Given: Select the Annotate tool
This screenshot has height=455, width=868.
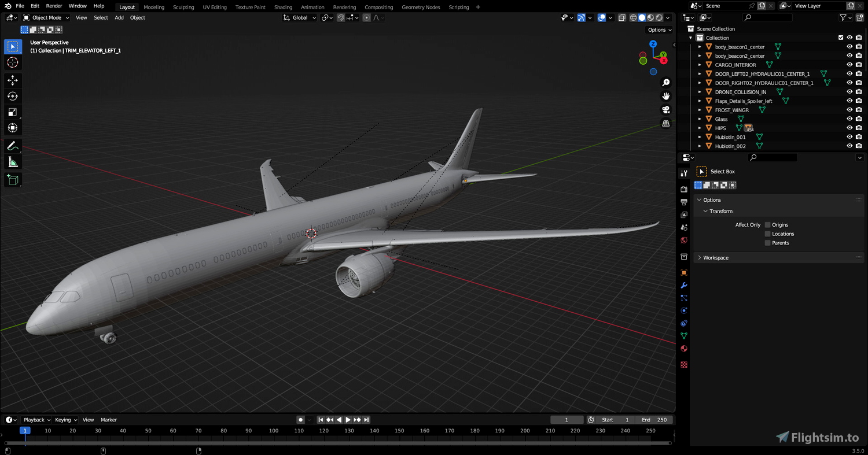Looking at the screenshot, I should (12, 146).
